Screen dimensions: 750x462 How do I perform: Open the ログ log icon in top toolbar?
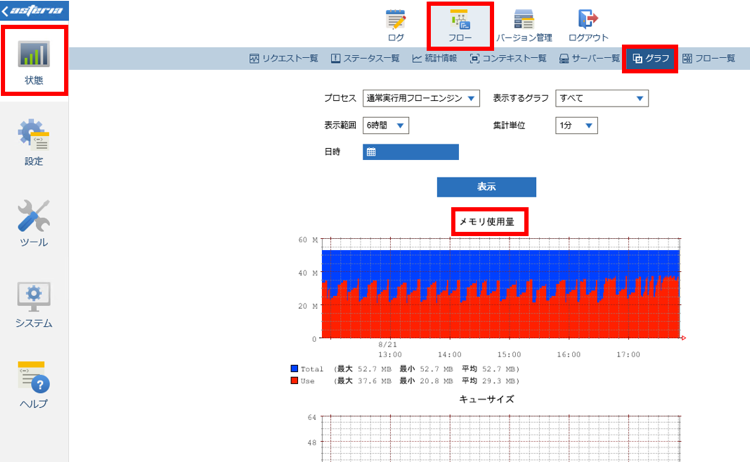(x=396, y=25)
